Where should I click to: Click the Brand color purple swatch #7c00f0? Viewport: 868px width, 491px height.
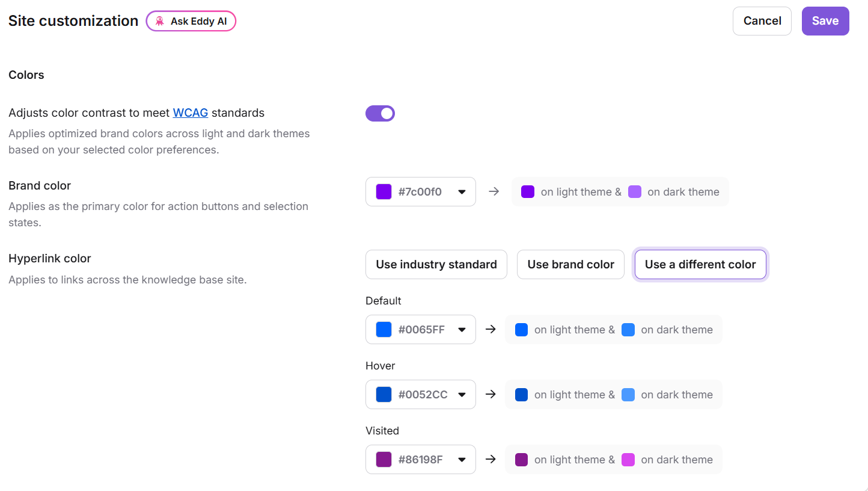pyautogui.click(x=384, y=192)
